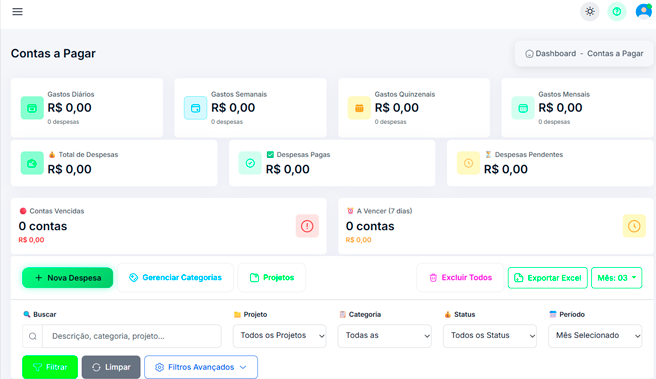
Task: Click the A Vencer yellow clock icon
Action: (634, 226)
